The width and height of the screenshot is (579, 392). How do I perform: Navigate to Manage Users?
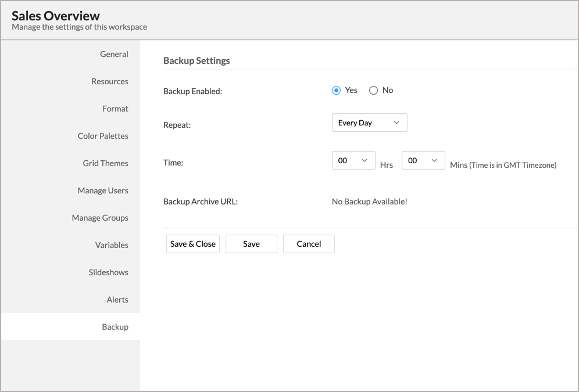pos(103,190)
